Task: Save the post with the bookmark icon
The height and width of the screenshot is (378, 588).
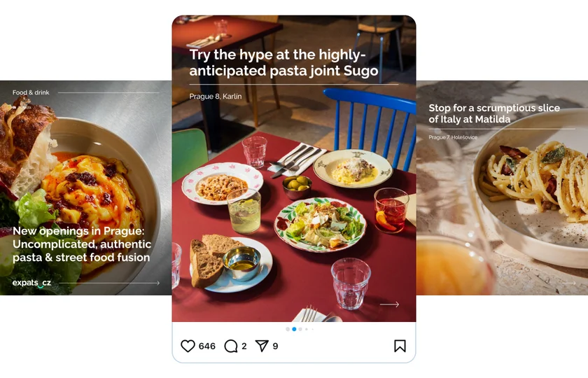Action: click(400, 346)
